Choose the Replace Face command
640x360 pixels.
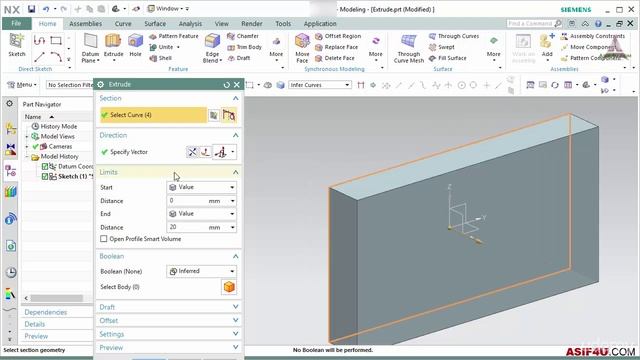[x=337, y=47]
